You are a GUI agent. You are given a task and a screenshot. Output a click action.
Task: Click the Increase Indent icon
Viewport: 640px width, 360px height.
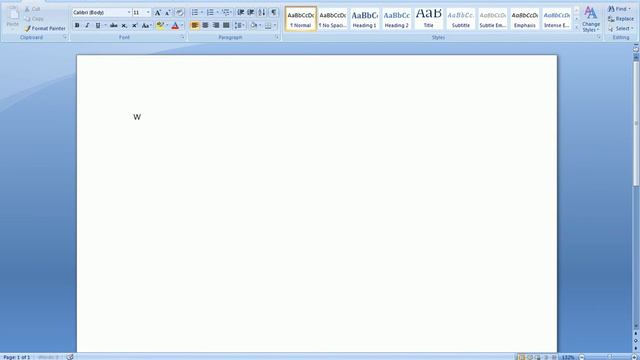[251, 13]
